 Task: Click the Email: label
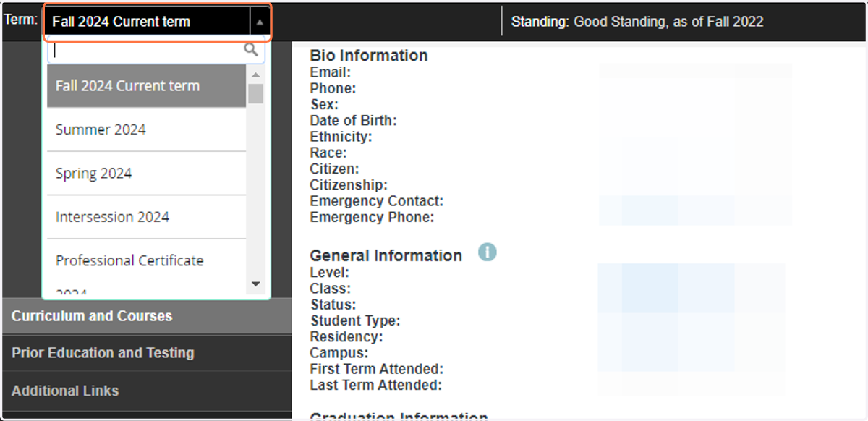coord(331,72)
